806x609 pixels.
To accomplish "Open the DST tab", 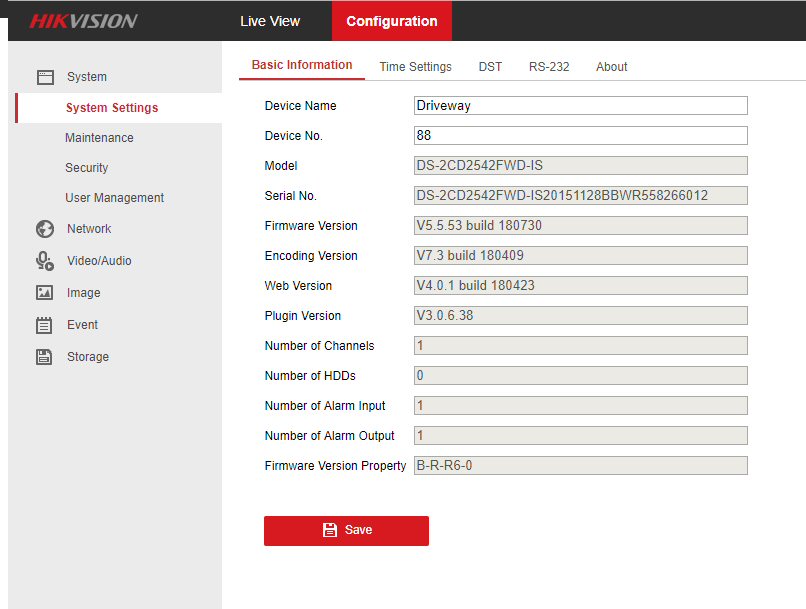I will (x=490, y=67).
